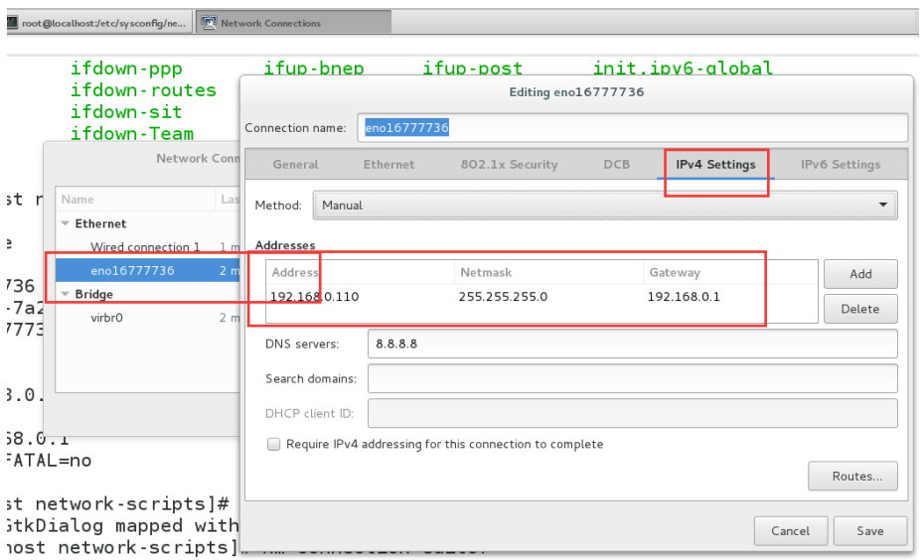Cancel editing the connection
Image resolution: width=924 pixels, height=560 pixels.
(x=790, y=531)
